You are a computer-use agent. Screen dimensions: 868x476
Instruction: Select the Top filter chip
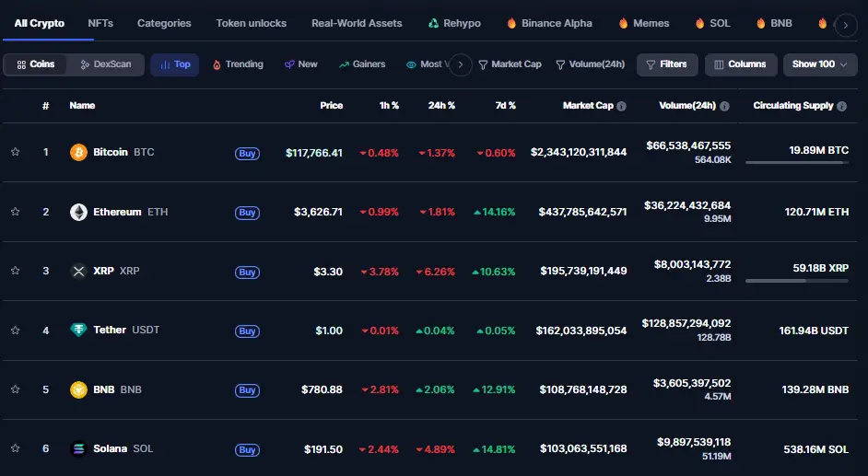(174, 64)
